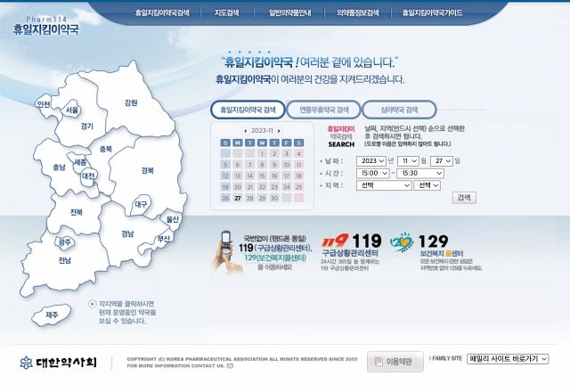Select 인천 on the map
Viewport: 570px width, 392px height.
tap(44, 105)
